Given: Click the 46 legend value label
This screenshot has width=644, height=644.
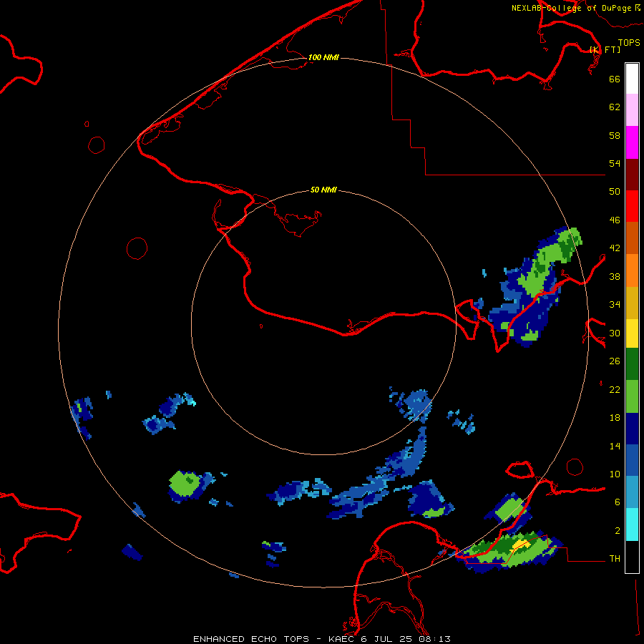Looking at the screenshot, I should (615, 220).
